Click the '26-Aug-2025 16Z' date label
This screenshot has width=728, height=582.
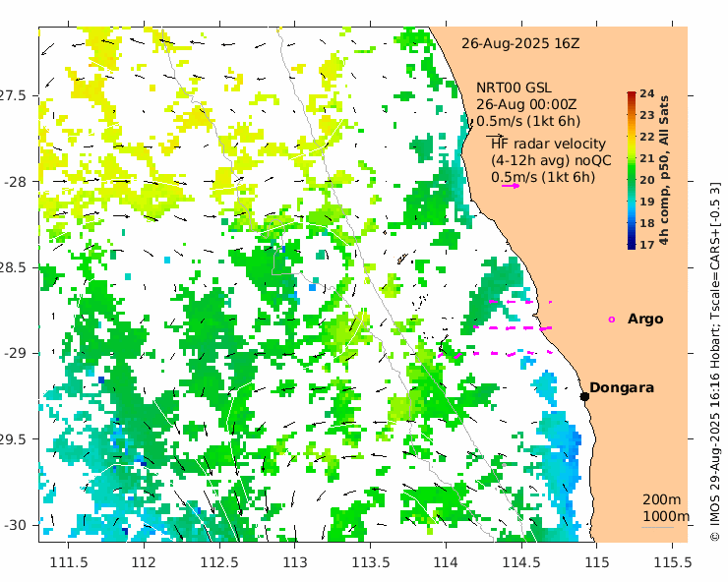point(520,43)
